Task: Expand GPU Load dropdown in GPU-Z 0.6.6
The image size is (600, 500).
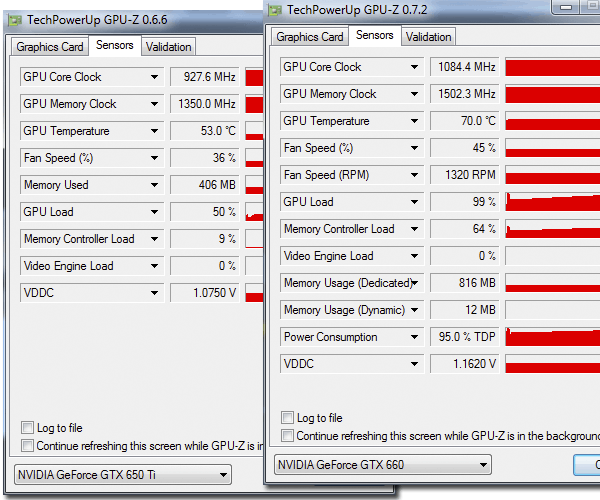Action: pyautogui.click(x=154, y=212)
